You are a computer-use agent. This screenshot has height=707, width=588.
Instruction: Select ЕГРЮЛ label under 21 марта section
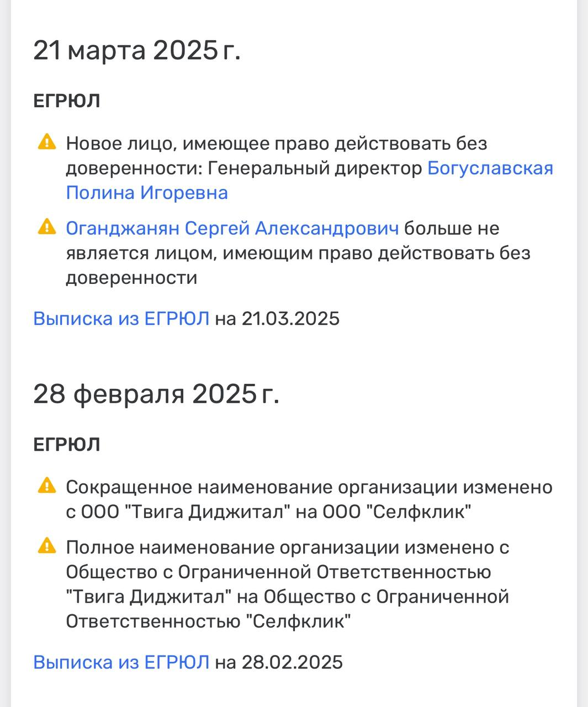pyautogui.click(x=66, y=101)
